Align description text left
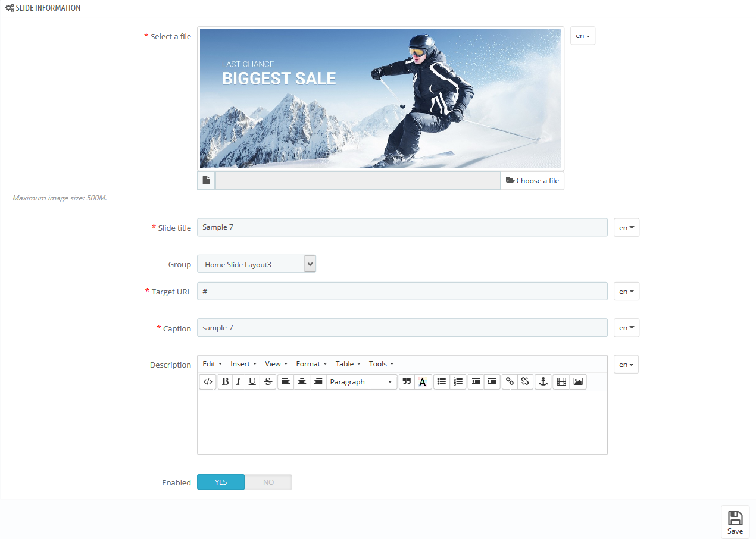The image size is (756, 539). point(286,382)
